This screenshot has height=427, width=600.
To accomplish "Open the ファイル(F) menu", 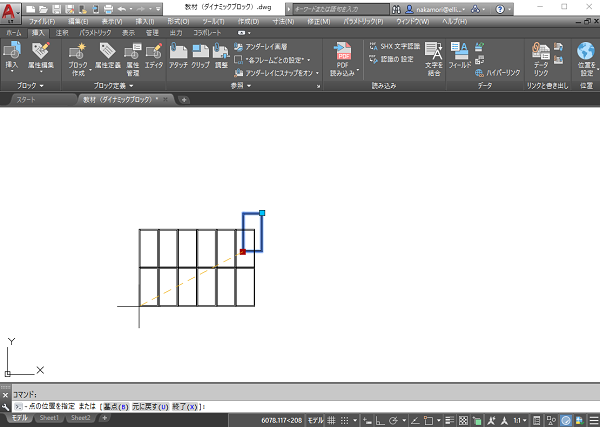I will pos(42,21).
